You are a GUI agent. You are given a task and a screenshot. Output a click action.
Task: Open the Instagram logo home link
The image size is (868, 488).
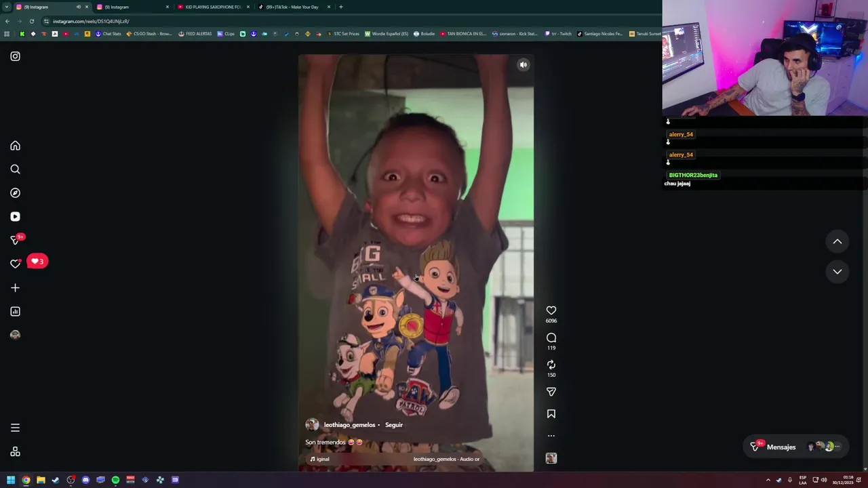(15, 56)
